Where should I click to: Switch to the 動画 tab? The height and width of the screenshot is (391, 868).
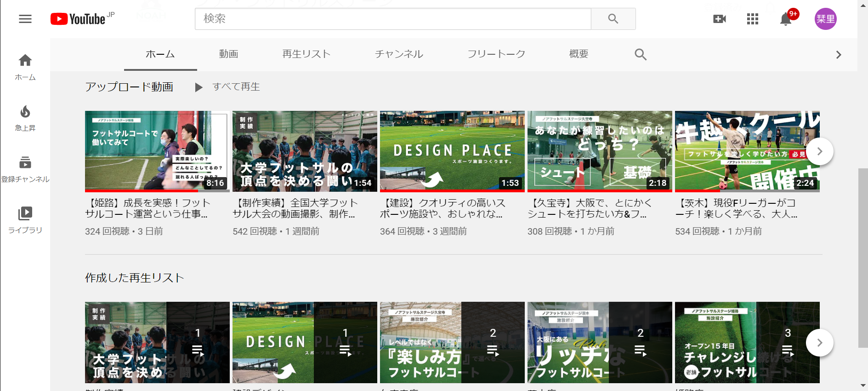pyautogui.click(x=228, y=54)
